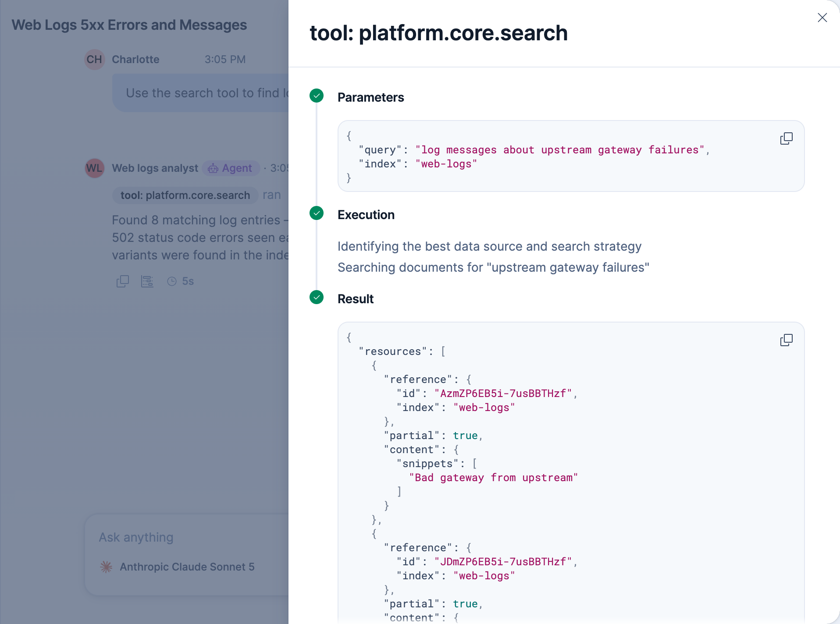The image size is (840, 624).
Task: Click the "resources" key in Result JSON
Action: 393,351
